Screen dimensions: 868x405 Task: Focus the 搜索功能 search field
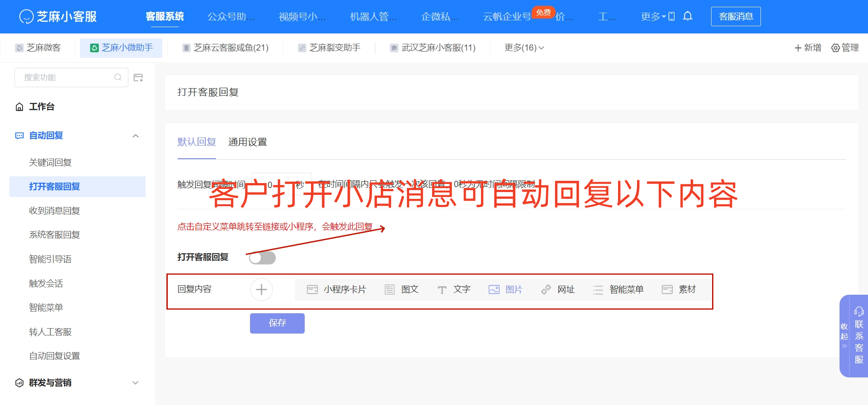click(x=71, y=77)
